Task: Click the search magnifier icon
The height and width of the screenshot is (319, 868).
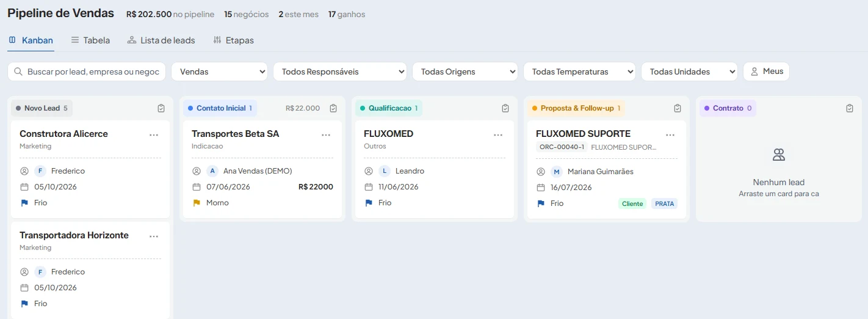Action: click(x=18, y=71)
